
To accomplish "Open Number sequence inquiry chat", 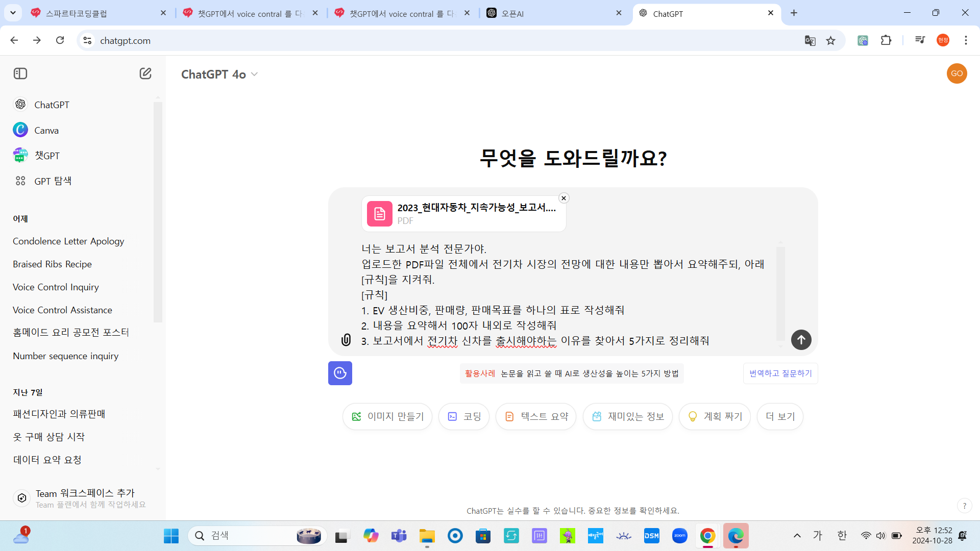I will point(65,356).
